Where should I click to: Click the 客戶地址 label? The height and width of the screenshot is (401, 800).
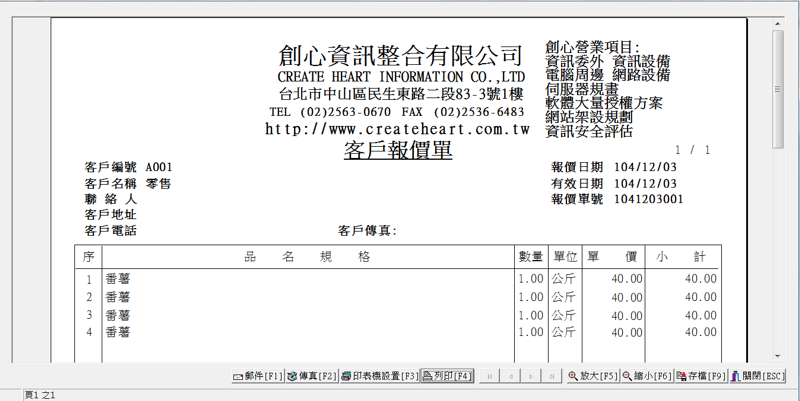coord(111,215)
